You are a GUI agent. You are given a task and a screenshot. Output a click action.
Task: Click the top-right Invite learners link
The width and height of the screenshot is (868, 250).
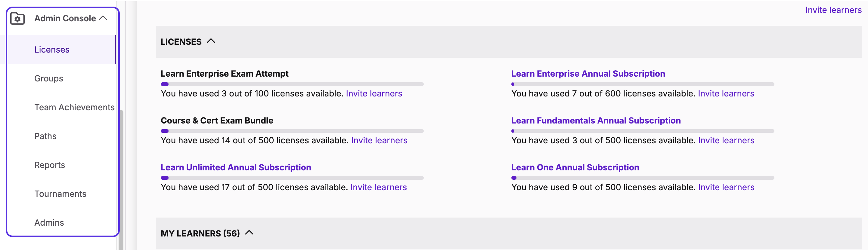[x=833, y=10]
